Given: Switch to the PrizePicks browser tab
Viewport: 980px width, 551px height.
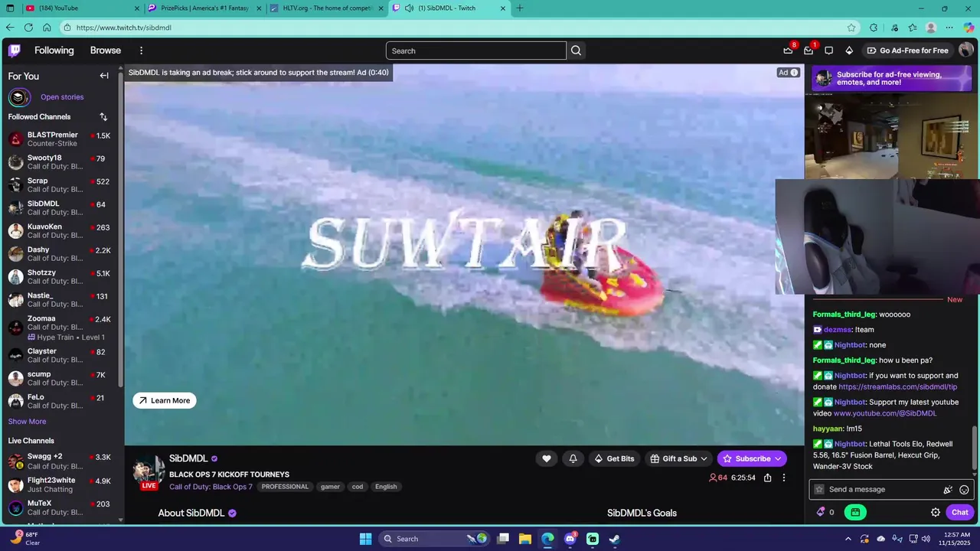Looking at the screenshot, I should (x=205, y=8).
